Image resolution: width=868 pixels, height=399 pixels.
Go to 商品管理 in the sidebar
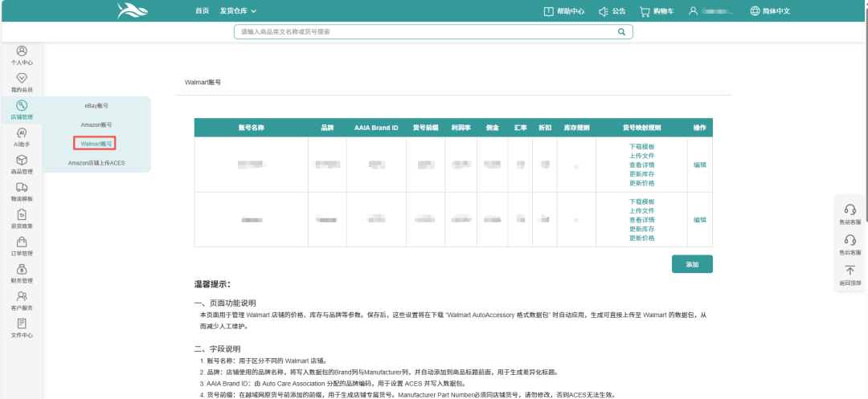click(22, 161)
